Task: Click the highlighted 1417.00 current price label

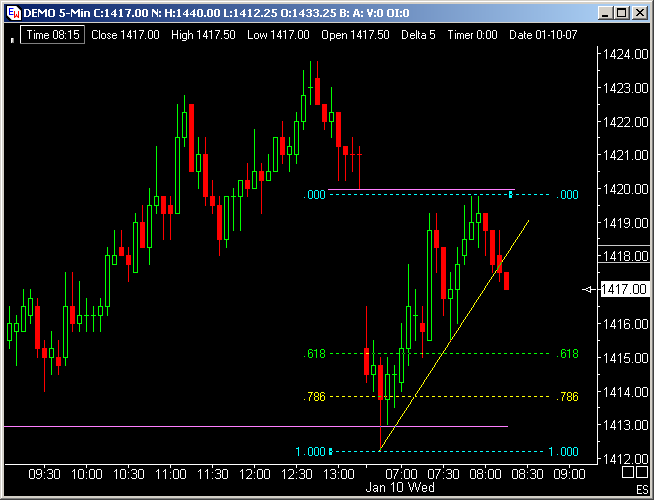Action: pos(624,289)
